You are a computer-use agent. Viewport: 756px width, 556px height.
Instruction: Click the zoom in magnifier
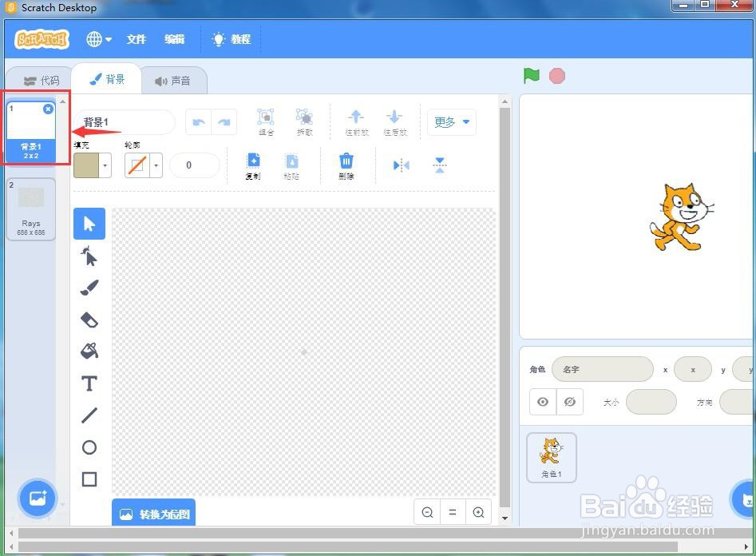[478, 512]
